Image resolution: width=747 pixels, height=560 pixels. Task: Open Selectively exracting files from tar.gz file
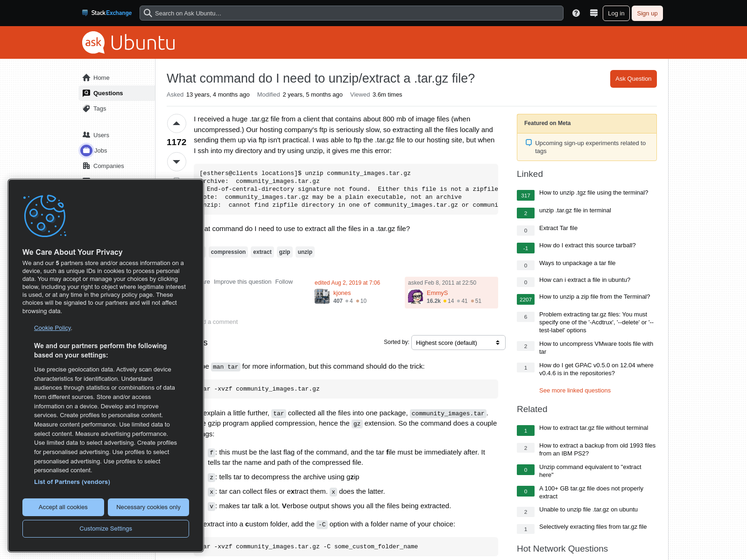(593, 527)
